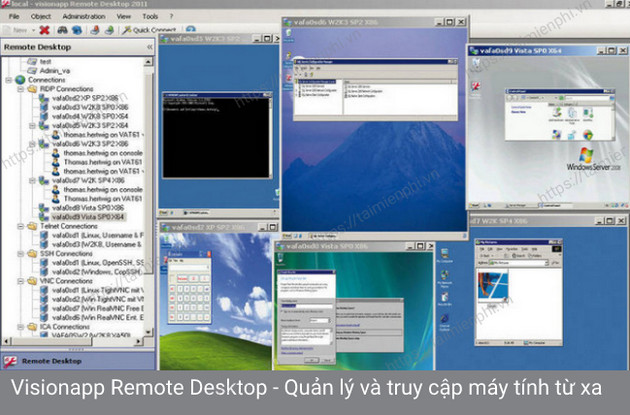Click My Network Places icon in W2K session
Viewport: 630px width, 415px height.
[444, 278]
